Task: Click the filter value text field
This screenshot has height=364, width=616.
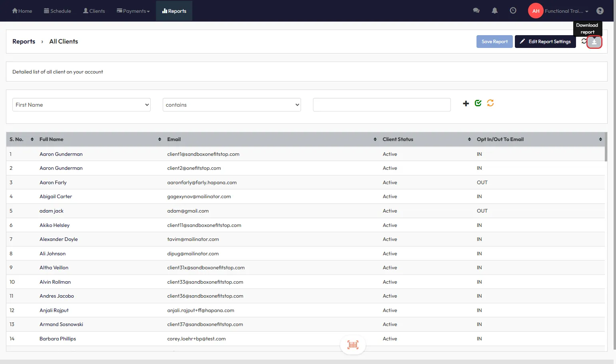Action: pos(382,105)
